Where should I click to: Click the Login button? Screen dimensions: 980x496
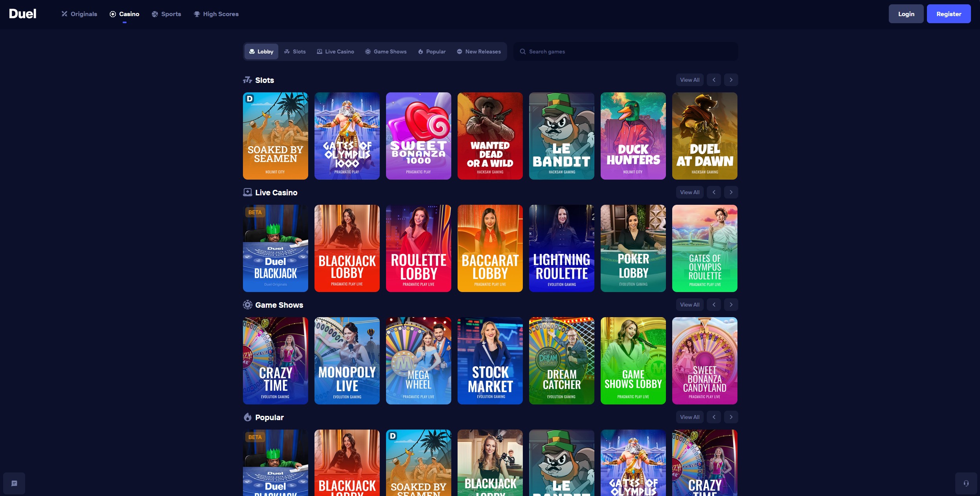coord(906,14)
